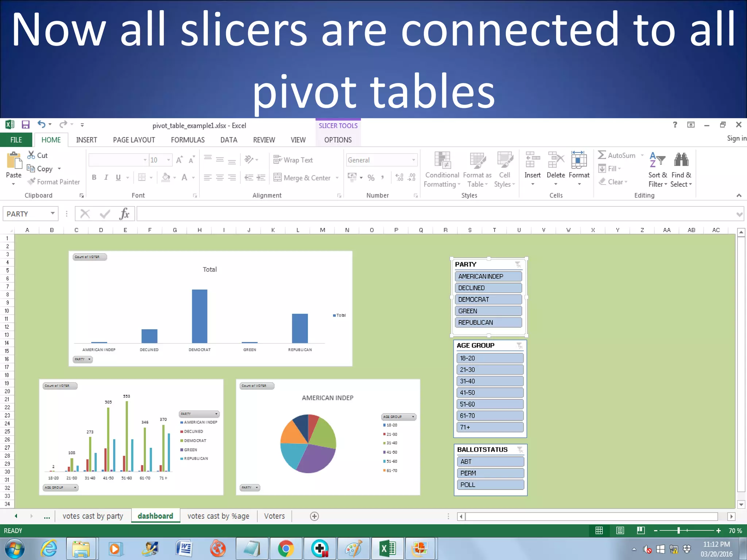
Task: Switch to Page Layout view icon
Action: tap(620, 530)
